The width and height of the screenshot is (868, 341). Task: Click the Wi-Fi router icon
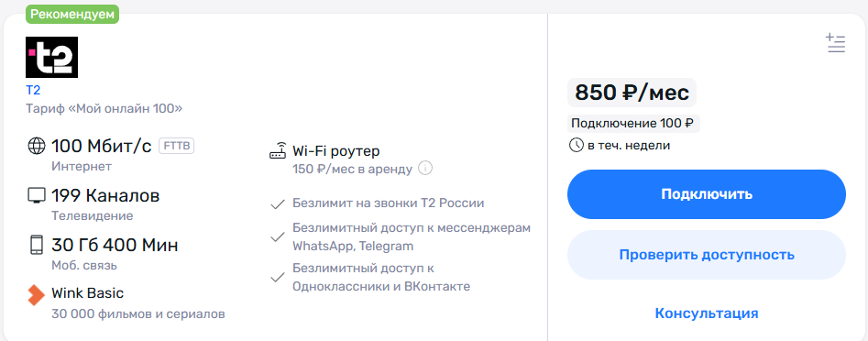[278, 151]
